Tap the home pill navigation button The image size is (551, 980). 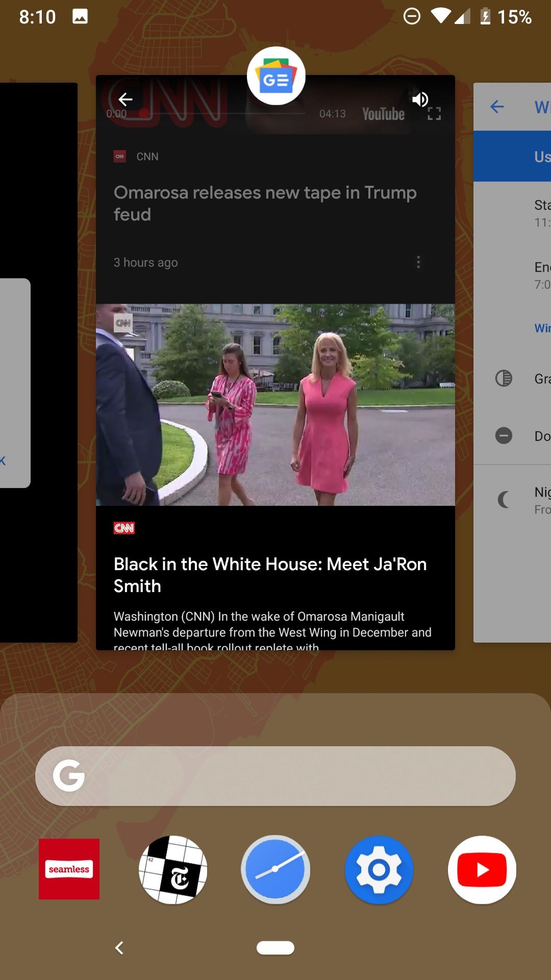coord(275,948)
